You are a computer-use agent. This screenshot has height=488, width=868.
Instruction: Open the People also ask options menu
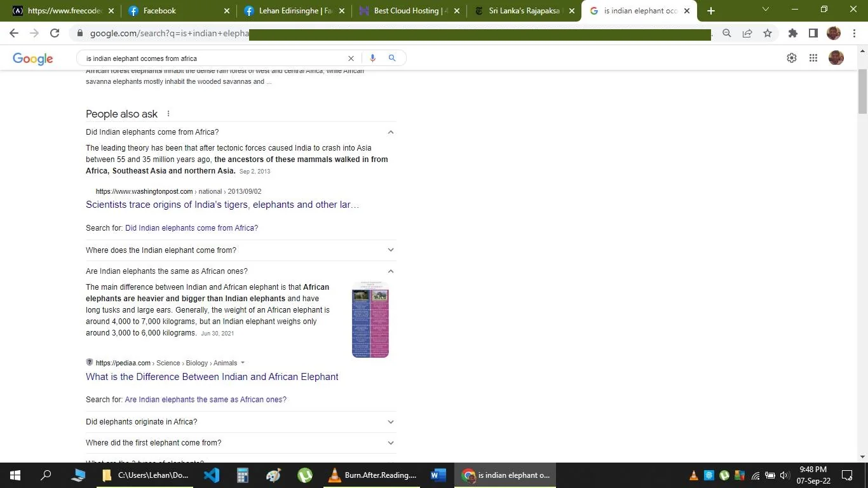coord(168,114)
